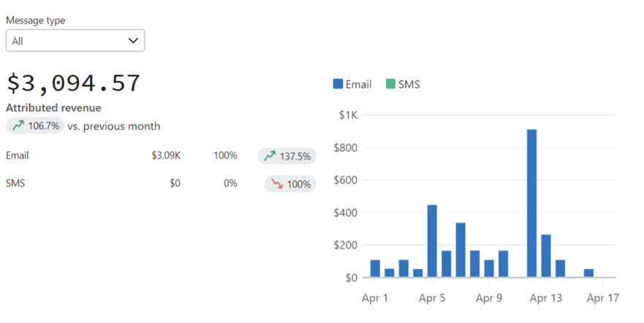The image size is (644, 323).
Task: Click the $3,094.57 attributed revenue total
Action: click(73, 83)
